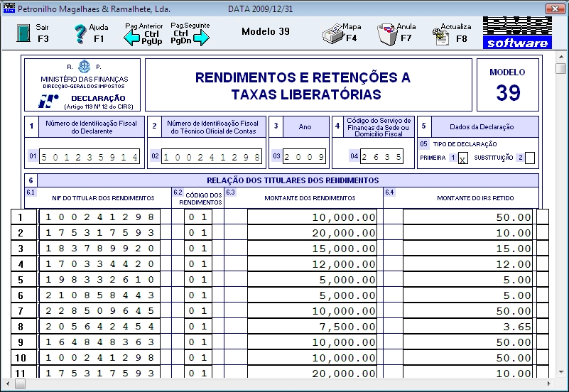The width and height of the screenshot is (569, 392).
Task: Click the MONTANTE DOS RENDIMENTOS header
Action: 310,198
